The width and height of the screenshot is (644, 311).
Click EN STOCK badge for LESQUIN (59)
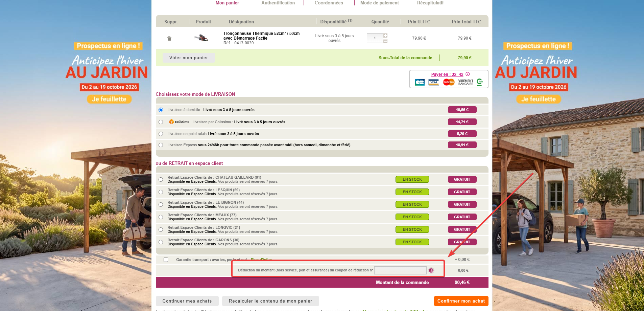click(412, 192)
